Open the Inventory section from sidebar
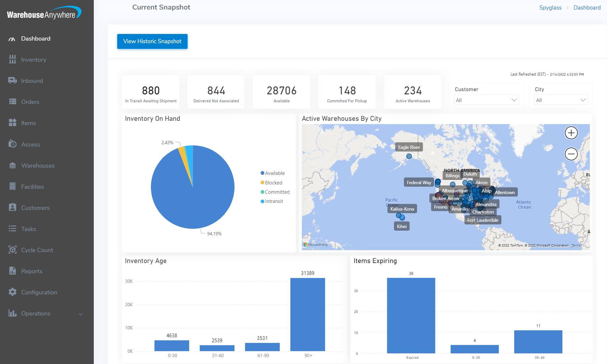The image size is (607, 364). coord(13,59)
